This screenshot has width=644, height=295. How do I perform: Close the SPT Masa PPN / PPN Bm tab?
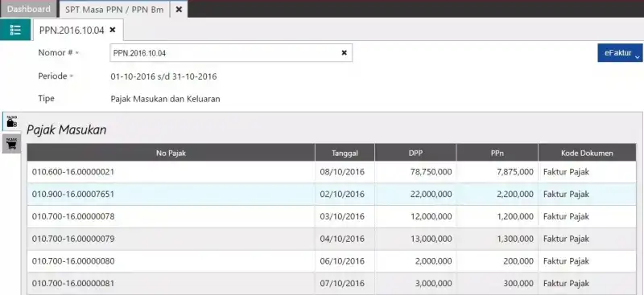[x=179, y=9]
